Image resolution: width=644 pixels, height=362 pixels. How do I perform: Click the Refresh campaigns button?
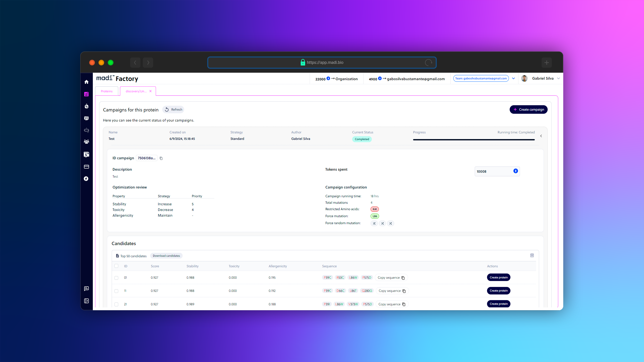click(x=173, y=110)
